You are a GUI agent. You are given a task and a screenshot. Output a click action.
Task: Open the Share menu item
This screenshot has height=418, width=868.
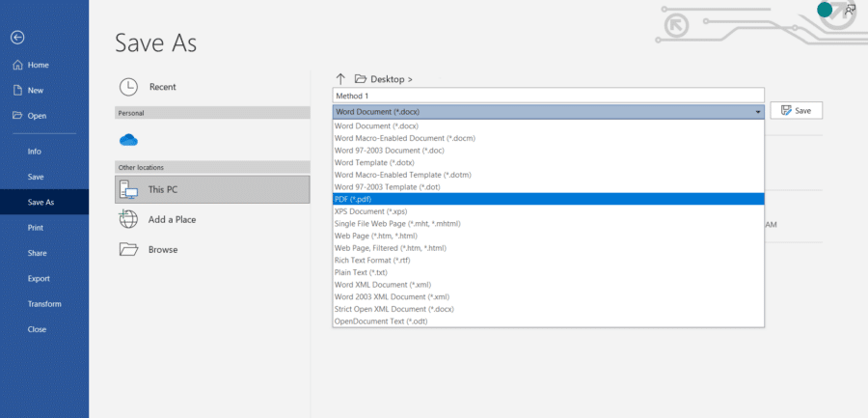pos(37,253)
